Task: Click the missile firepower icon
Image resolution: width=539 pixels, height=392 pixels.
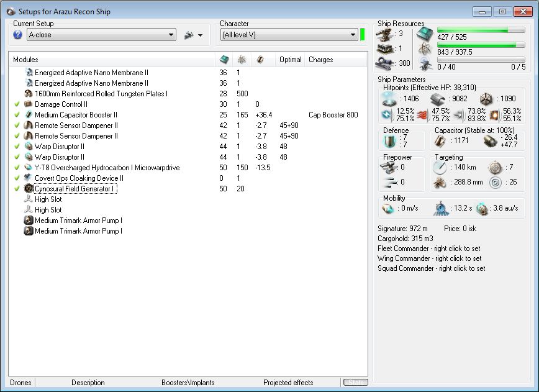Action: pos(389,182)
